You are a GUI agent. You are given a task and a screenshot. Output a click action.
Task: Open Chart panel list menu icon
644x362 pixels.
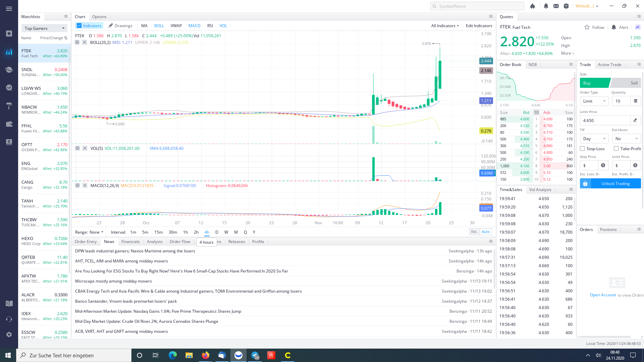(491, 16)
